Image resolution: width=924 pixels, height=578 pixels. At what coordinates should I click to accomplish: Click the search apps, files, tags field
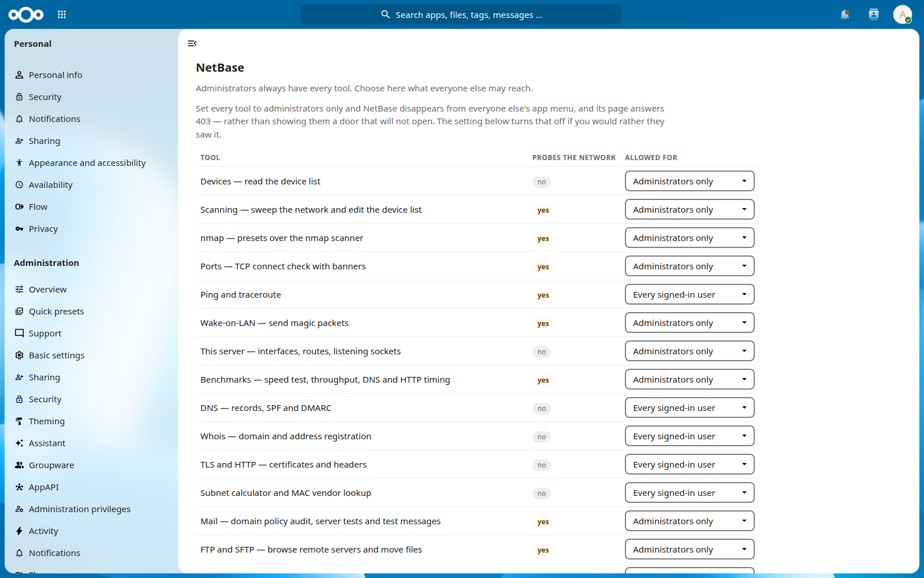[461, 14]
